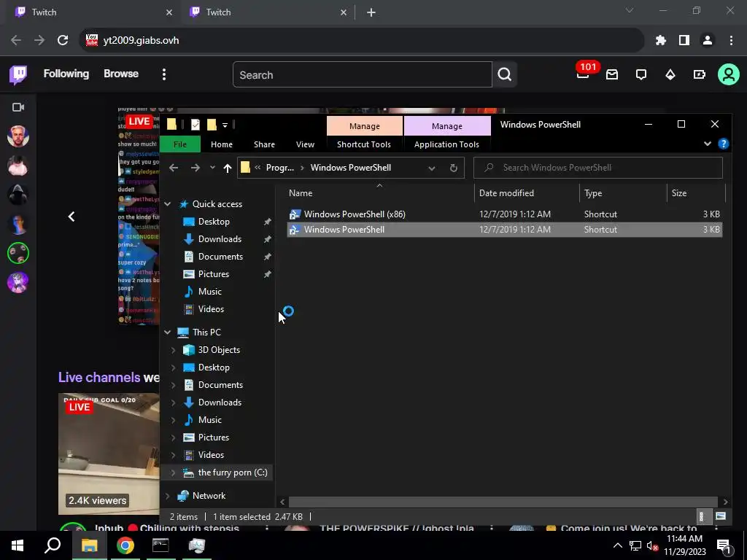Viewport: 747px width, 560px height.
Task: Click Following in Twitch nav
Action: [66, 74]
